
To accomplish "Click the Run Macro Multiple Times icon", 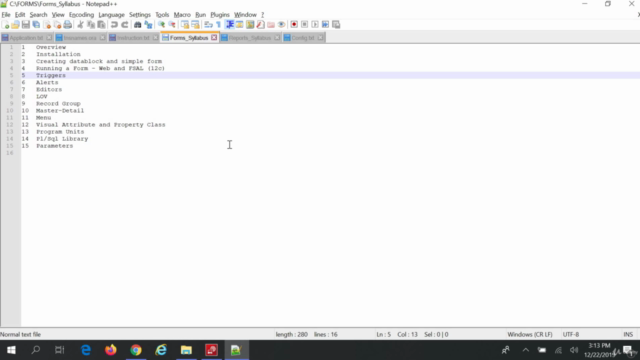I will click(325, 24).
